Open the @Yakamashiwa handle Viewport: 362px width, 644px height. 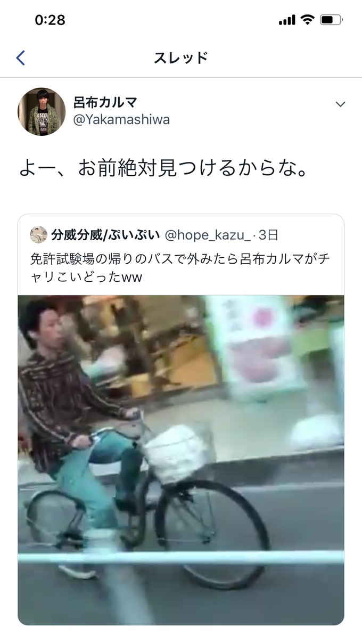121,120
